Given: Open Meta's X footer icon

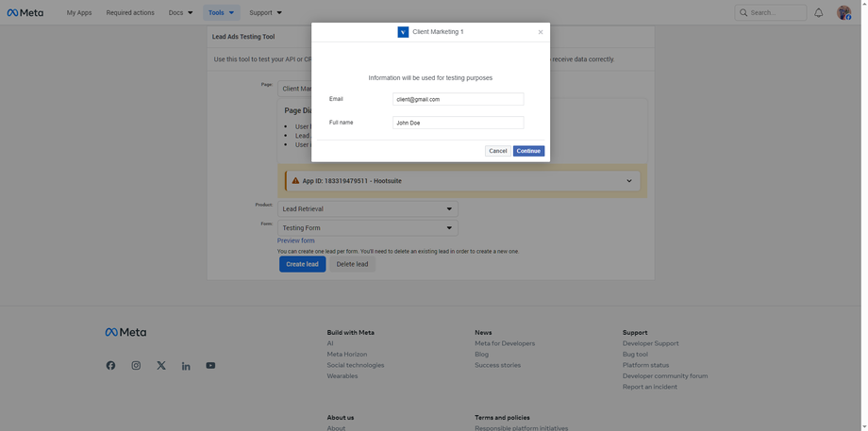Looking at the screenshot, I should coord(161,366).
